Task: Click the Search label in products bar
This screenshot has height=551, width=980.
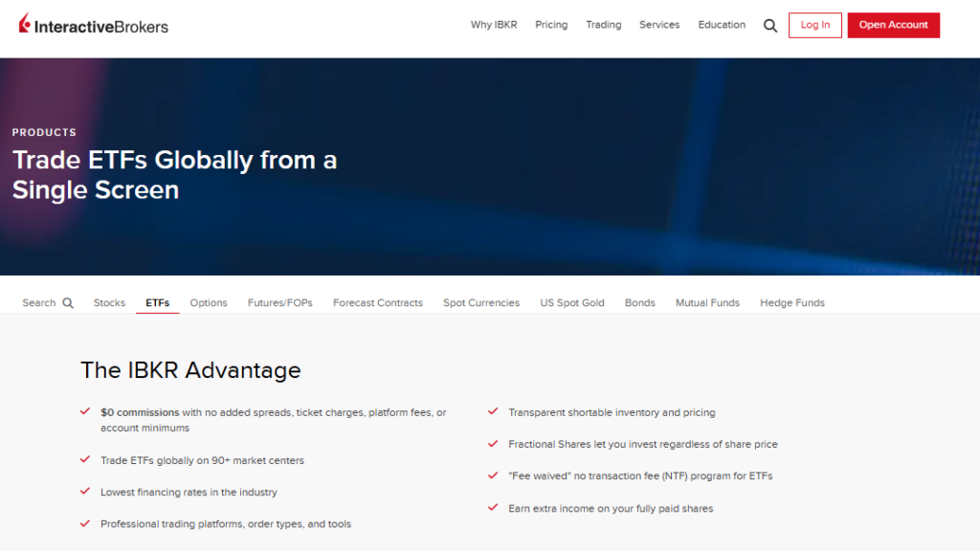Action: 38,302
